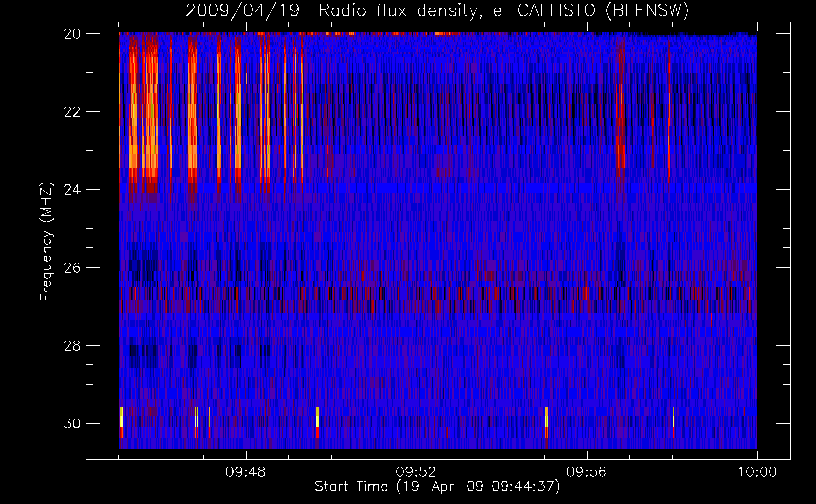Click the 26 frequency tick label
816x504 pixels.
point(72,268)
